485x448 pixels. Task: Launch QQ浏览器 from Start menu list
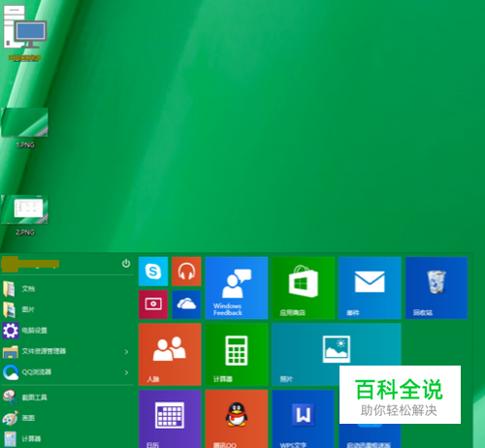66,372
